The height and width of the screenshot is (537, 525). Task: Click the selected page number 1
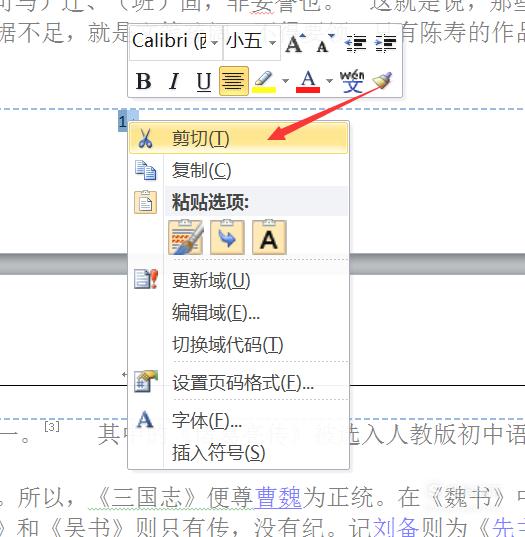click(123, 121)
